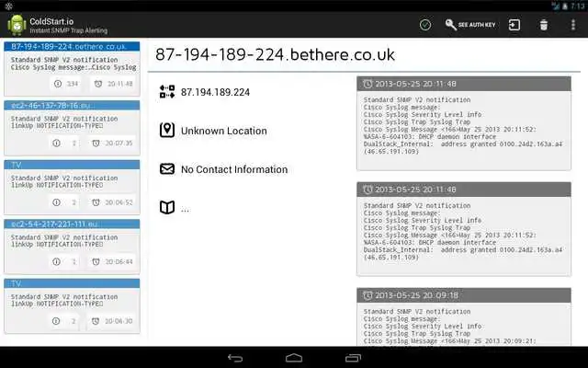
Task: Tap Android recent apps button
Action: coord(353,358)
